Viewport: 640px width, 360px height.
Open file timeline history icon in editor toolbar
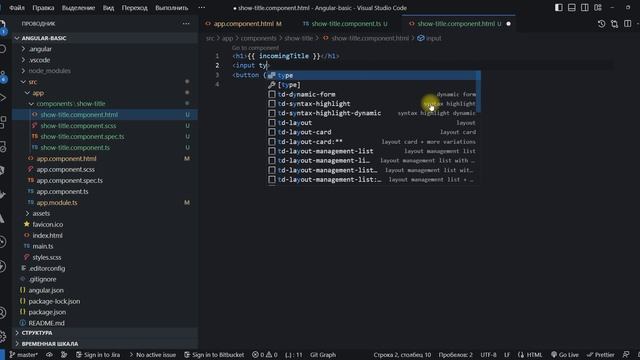602,24
